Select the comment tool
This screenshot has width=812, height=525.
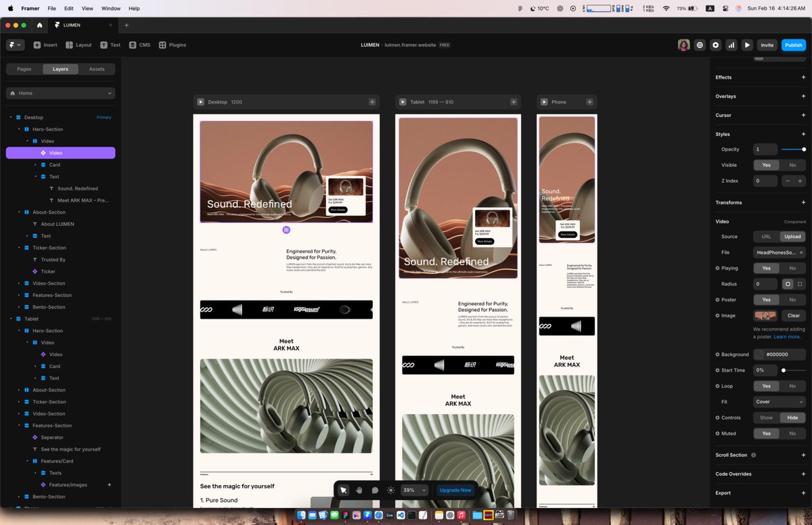[x=375, y=490]
